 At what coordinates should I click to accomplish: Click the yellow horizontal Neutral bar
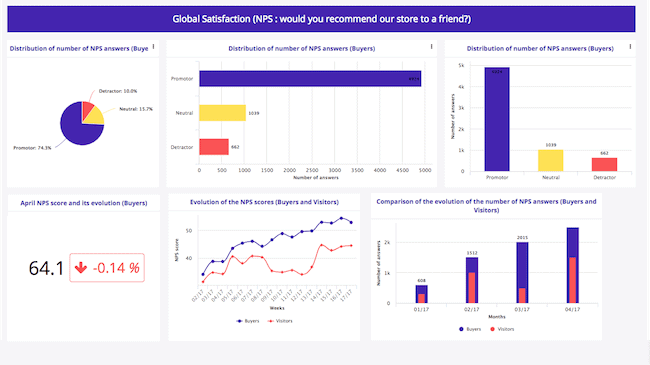click(x=223, y=113)
